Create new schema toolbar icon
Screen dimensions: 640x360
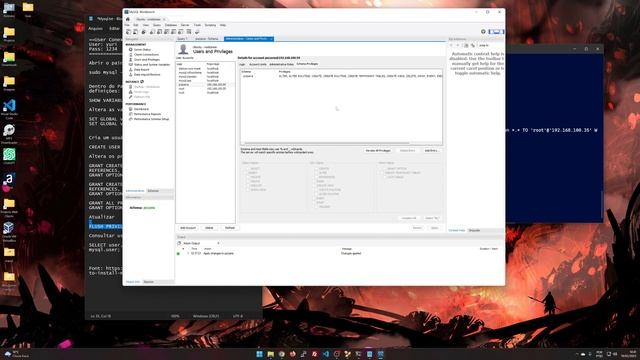(x=152, y=31)
